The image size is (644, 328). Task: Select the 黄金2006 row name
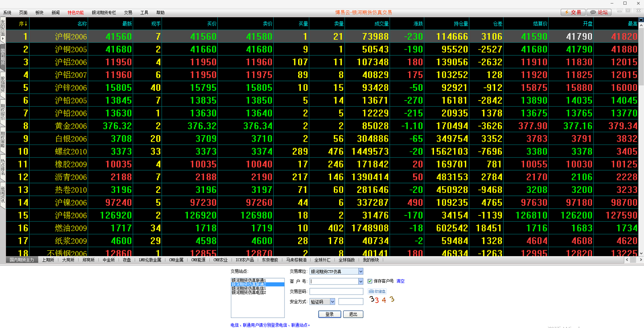tap(71, 126)
